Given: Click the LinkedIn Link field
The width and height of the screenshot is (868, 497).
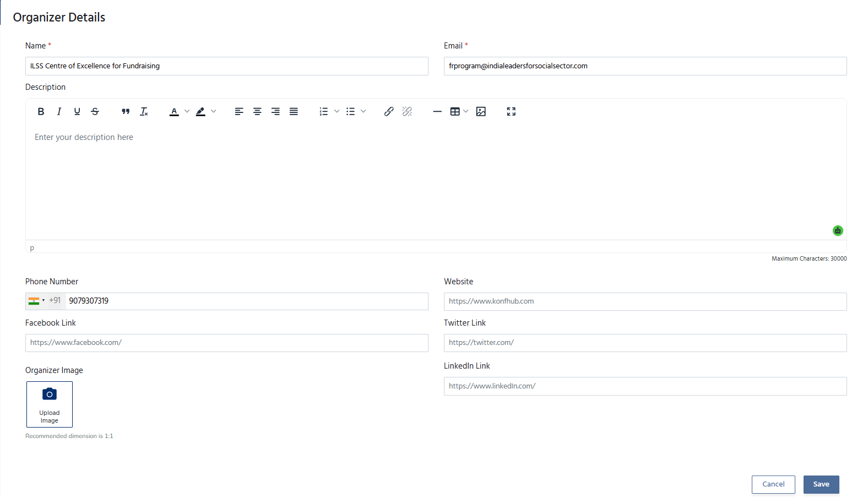Looking at the screenshot, I should click(x=645, y=386).
